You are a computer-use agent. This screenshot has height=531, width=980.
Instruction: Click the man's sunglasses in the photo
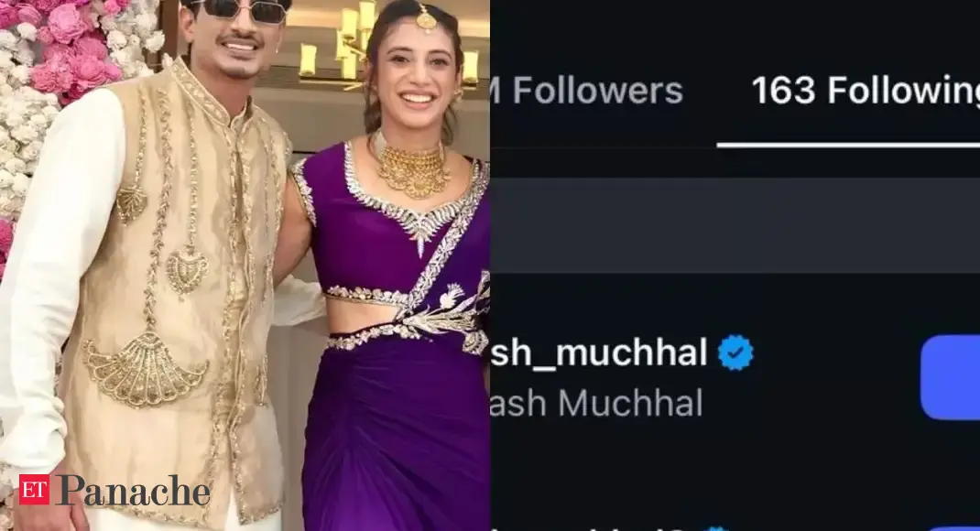[235, 10]
